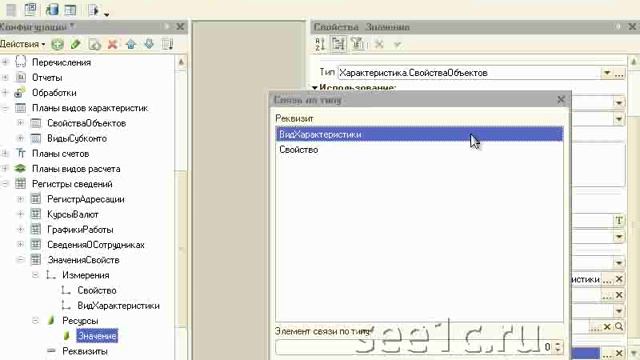Expand the Отчеты tree node
This screenshot has width=640, height=360.
click(x=5, y=77)
